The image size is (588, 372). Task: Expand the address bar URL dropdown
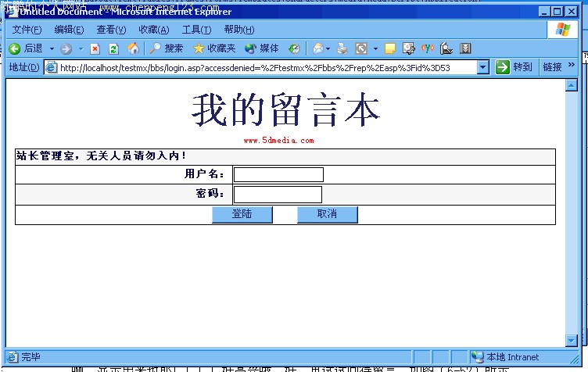tap(482, 67)
